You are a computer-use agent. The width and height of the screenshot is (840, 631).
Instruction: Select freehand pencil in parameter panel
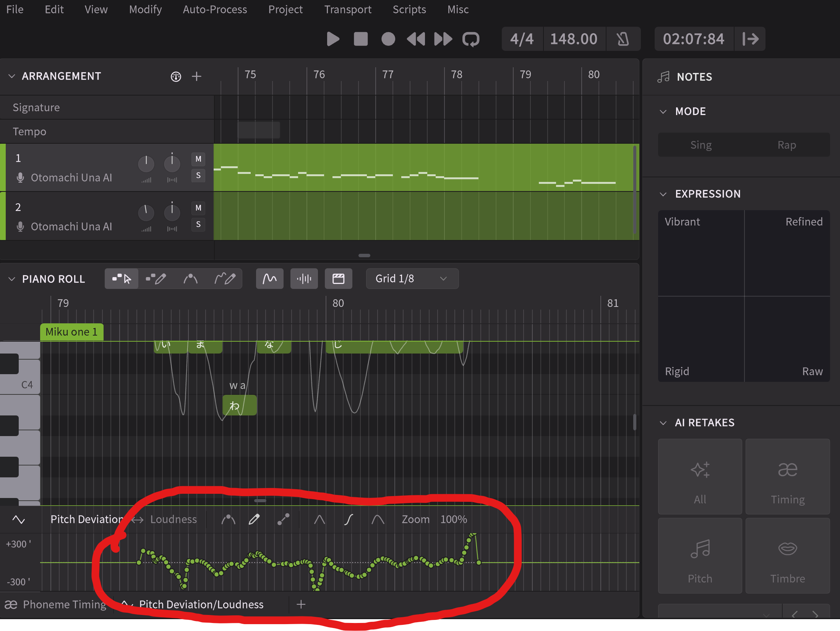(x=254, y=519)
